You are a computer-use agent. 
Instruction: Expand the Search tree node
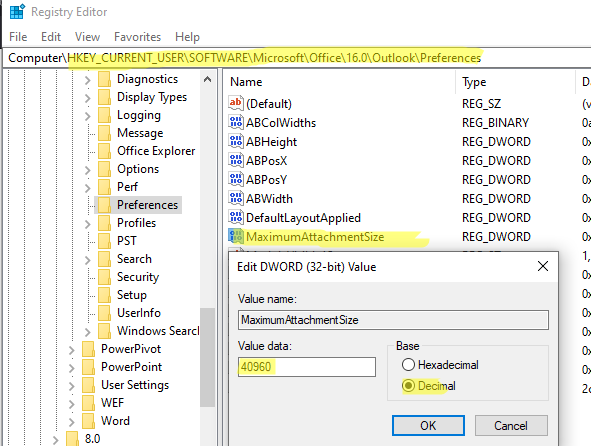tap(87, 260)
